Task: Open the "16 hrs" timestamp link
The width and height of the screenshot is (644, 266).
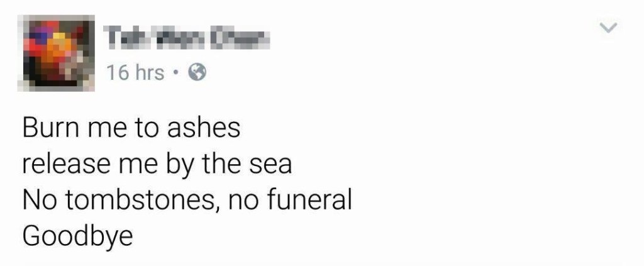Action: coord(135,74)
